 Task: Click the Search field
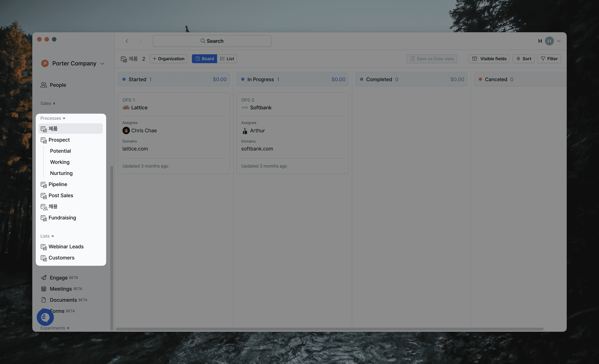[x=212, y=41]
